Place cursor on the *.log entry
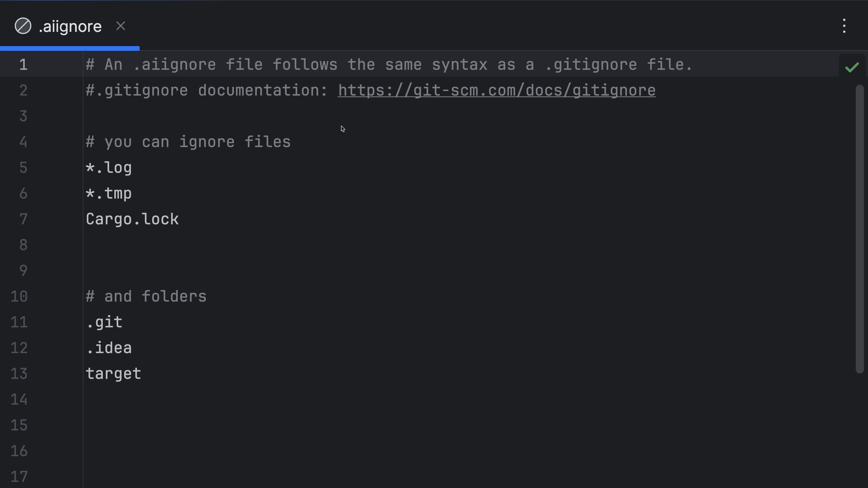Image resolution: width=868 pixels, height=488 pixels. (x=109, y=168)
